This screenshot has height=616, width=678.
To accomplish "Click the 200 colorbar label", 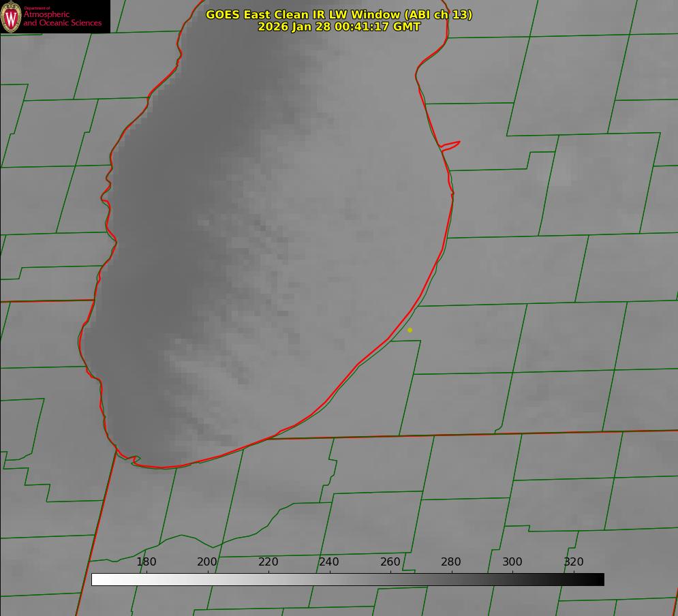I will [207, 562].
